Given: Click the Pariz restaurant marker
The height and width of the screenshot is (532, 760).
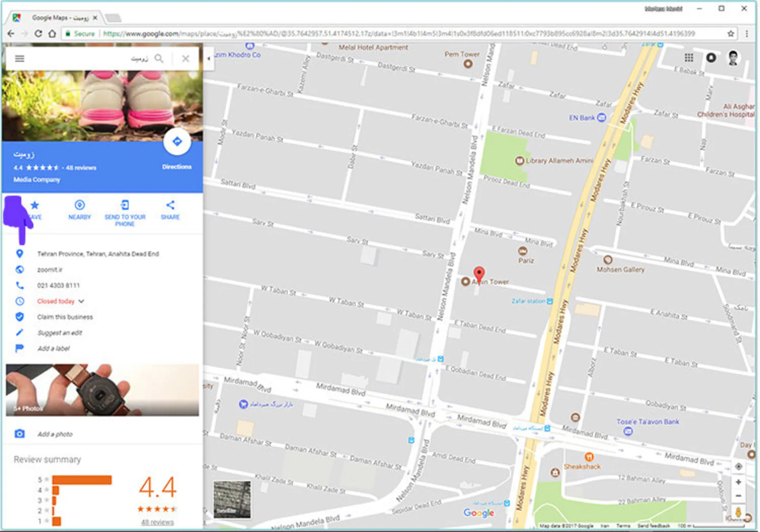Looking at the screenshot, I should click(x=522, y=251).
